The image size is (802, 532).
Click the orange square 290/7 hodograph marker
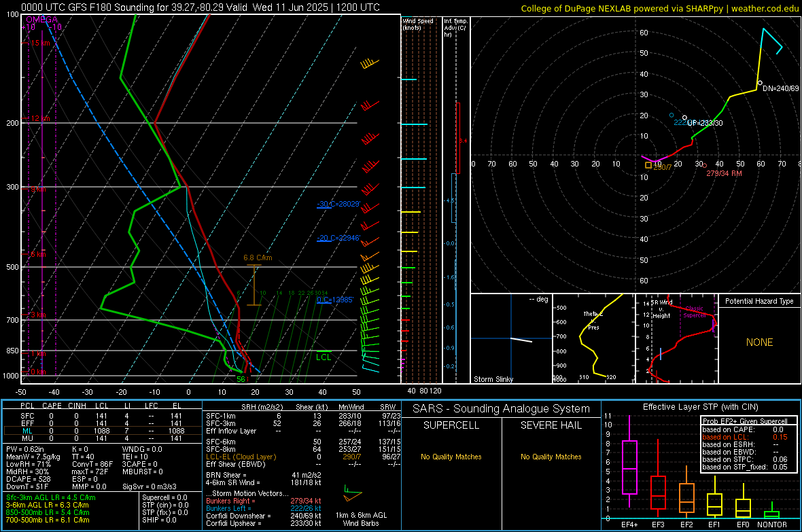(x=648, y=165)
